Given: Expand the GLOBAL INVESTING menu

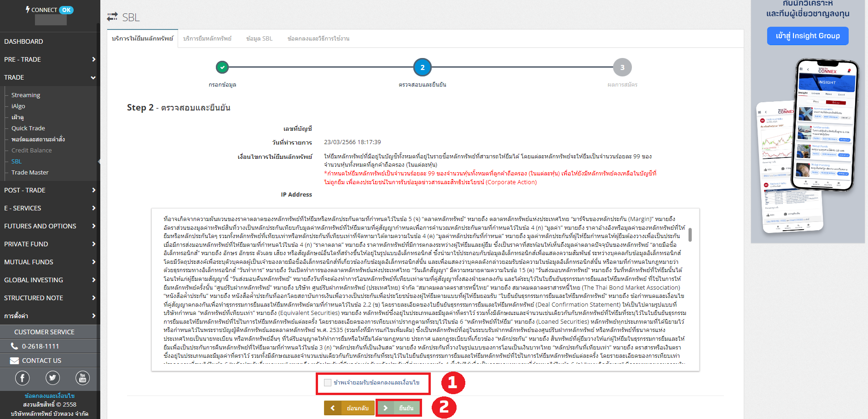Looking at the screenshot, I should point(50,280).
